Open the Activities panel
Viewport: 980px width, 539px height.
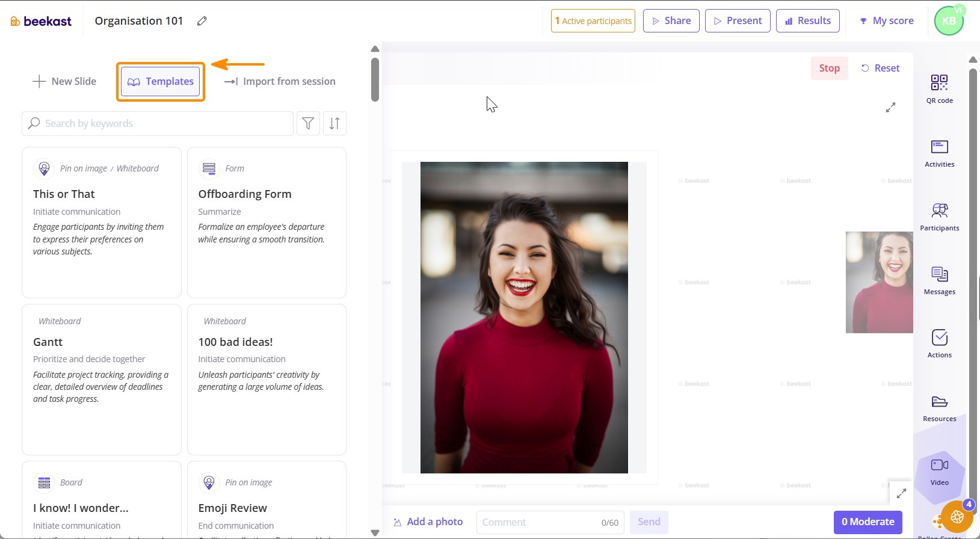(x=939, y=153)
